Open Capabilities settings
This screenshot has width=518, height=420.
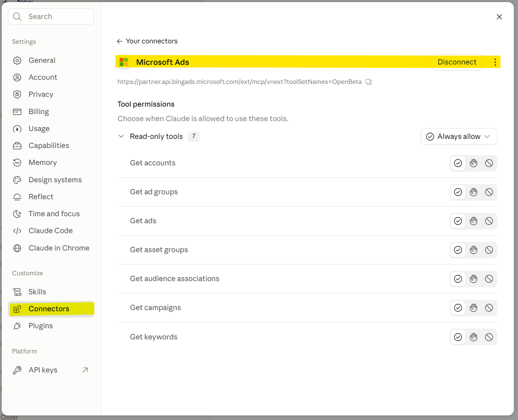[x=51, y=146]
